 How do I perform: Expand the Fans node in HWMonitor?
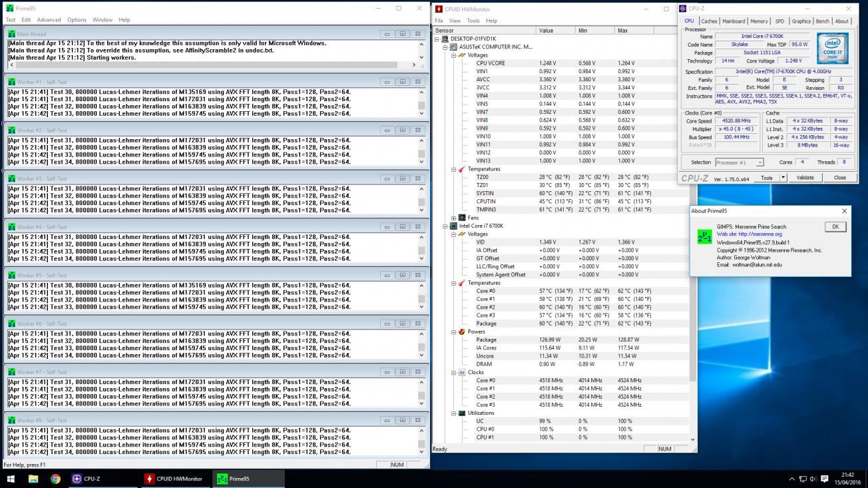[x=454, y=218]
